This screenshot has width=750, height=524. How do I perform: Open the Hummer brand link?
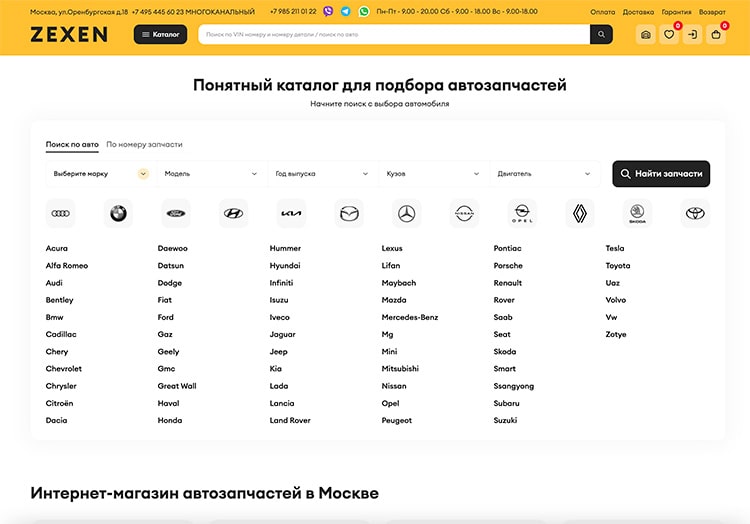[286, 248]
